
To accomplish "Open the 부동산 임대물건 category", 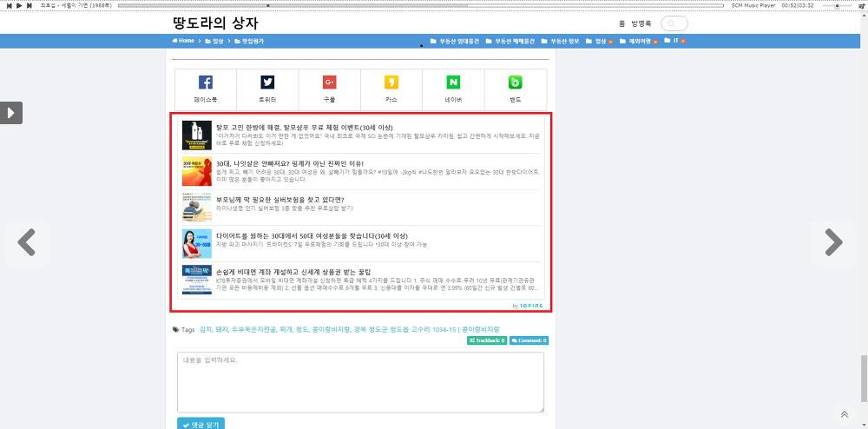I will coord(455,41).
